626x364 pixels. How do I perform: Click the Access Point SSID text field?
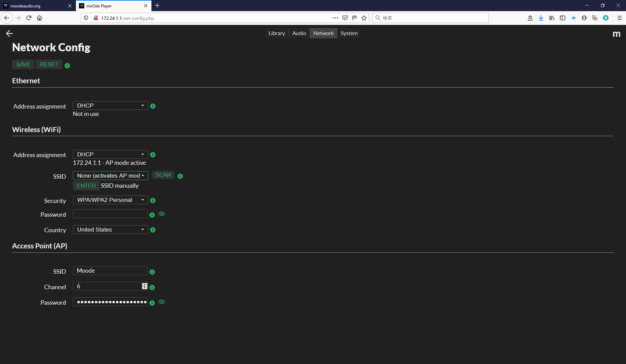click(x=110, y=271)
